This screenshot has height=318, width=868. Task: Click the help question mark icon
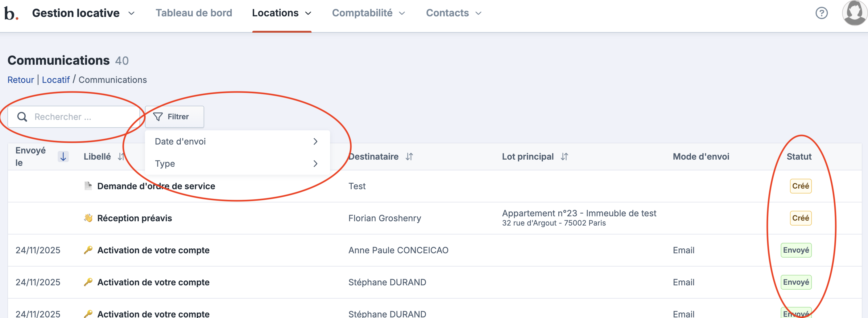821,13
